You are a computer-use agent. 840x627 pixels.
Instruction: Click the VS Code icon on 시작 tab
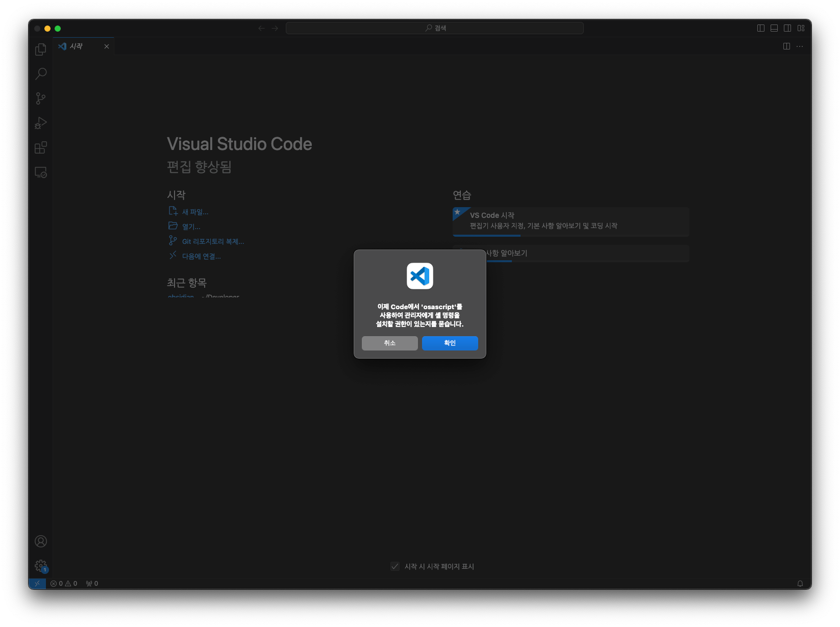point(62,46)
